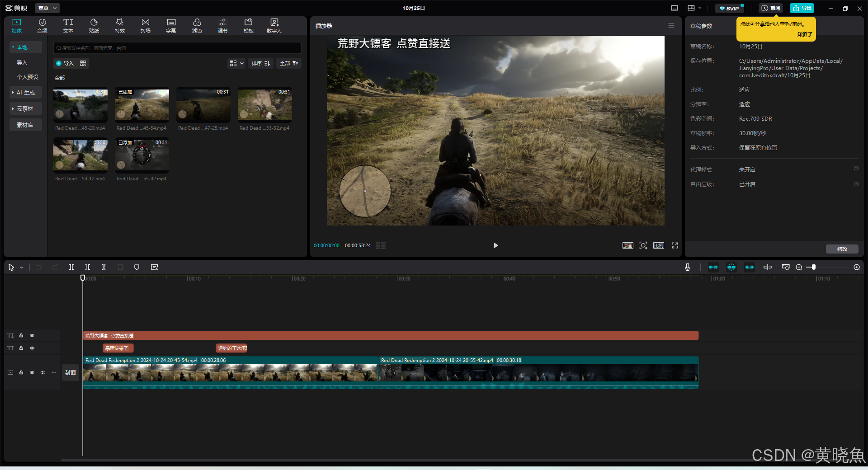Click the media search input field
The image size is (868, 470).
(x=177, y=48)
